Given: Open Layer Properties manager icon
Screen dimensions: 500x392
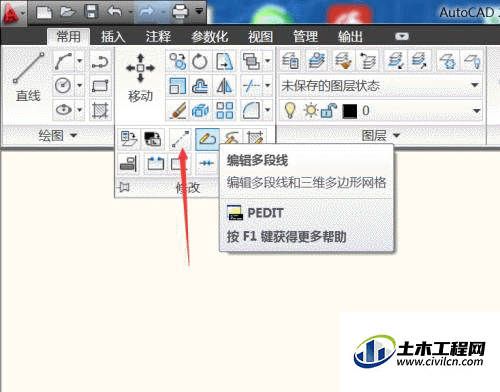Looking at the screenshot, I should 290,61.
